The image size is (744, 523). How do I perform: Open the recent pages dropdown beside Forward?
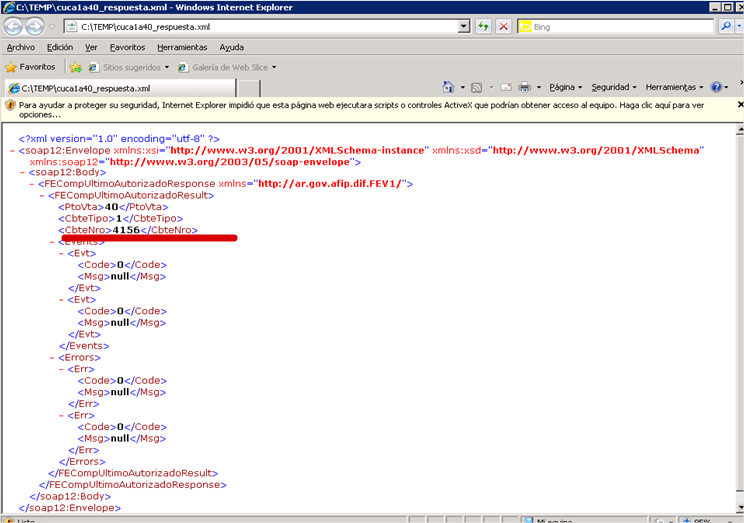point(52,27)
